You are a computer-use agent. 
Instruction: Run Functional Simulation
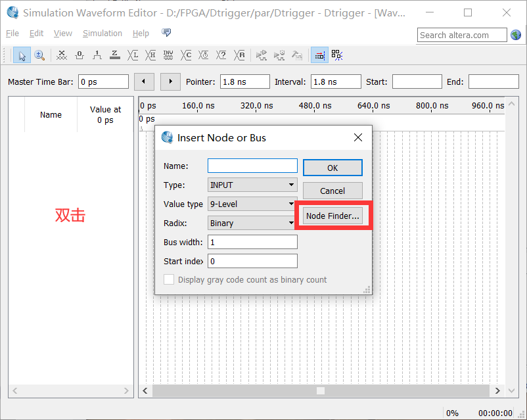click(261, 55)
